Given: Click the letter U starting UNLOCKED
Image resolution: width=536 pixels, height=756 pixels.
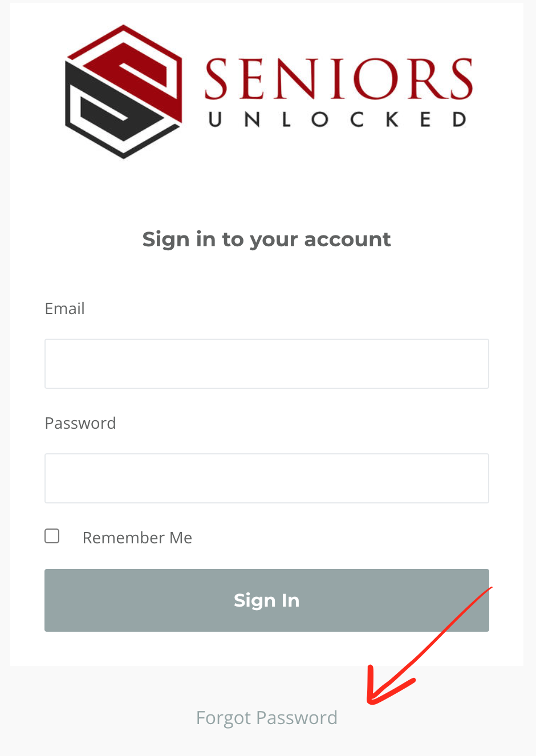Looking at the screenshot, I should tap(215, 119).
